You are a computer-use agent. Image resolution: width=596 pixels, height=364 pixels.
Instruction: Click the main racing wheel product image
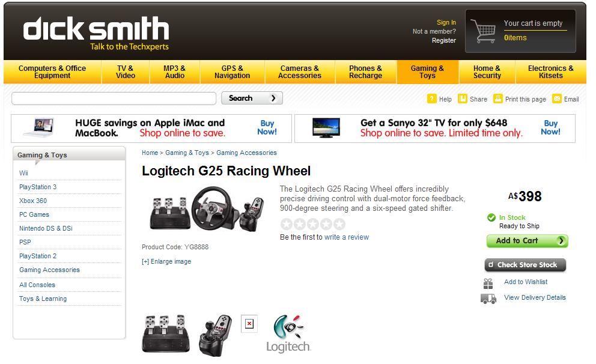point(207,209)
